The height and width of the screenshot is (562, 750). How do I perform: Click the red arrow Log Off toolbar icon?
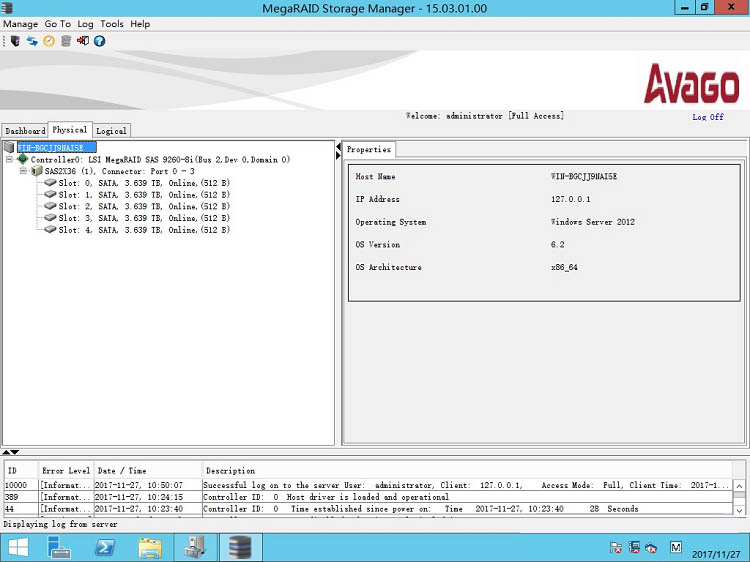(83, 41)
